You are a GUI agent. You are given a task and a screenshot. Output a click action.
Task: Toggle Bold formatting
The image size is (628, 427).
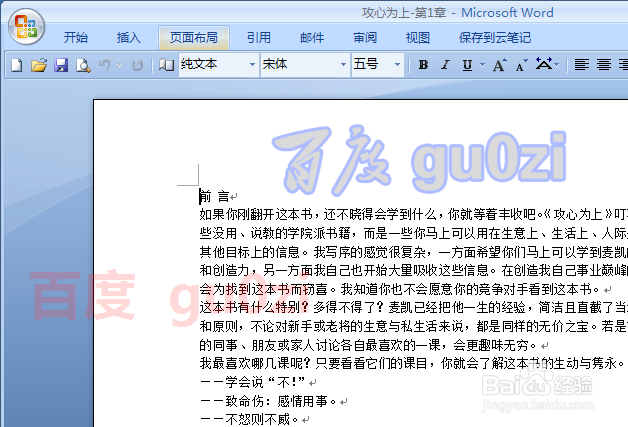click(423, 64)
